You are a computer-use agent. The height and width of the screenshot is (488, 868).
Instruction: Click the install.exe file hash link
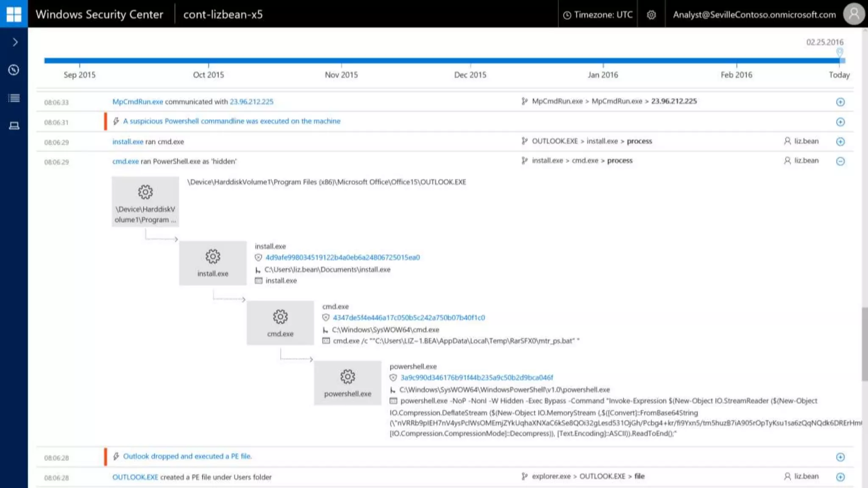click(342, 258)
